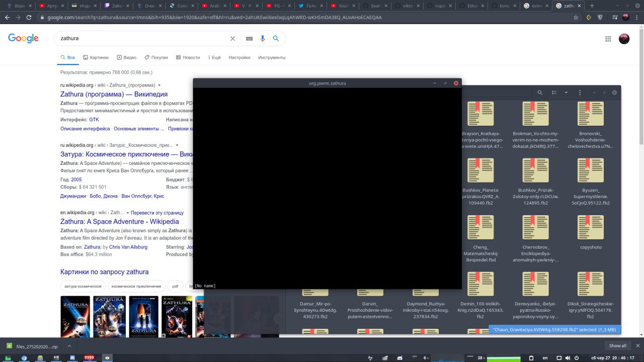Expand the Ещё search options menu
Viewport: 644px width, 362px height.
(x=214, y=57)
